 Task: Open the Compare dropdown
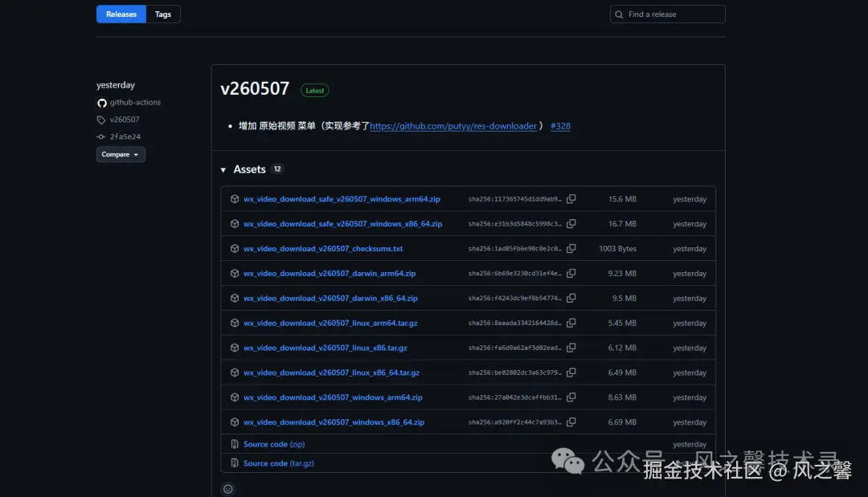pos(121,154)
